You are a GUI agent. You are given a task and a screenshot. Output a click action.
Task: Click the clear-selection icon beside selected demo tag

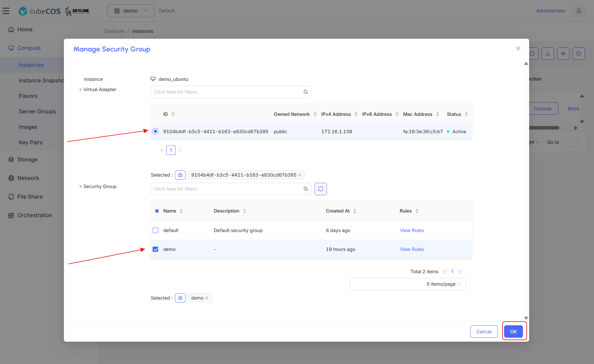tap(180, 298)
